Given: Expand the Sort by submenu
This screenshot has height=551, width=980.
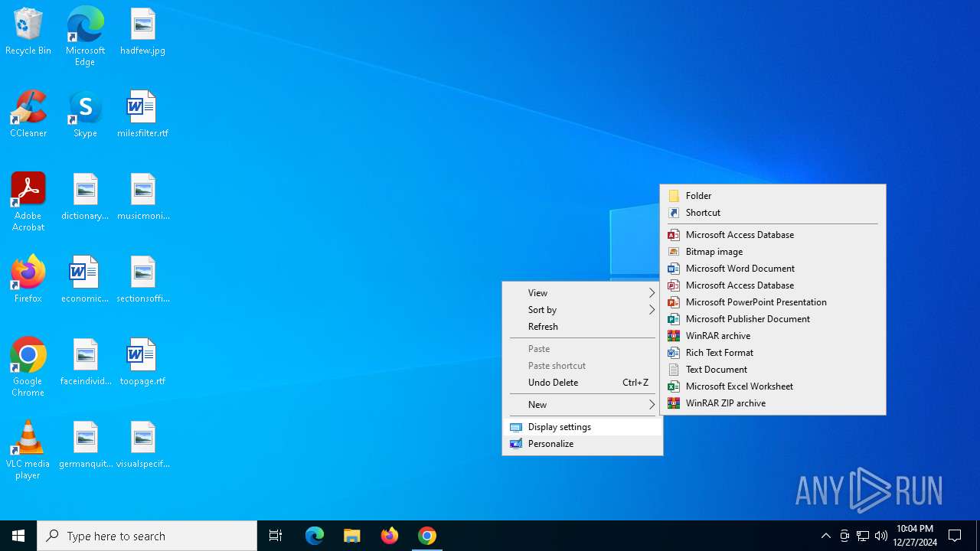Looking at the screenshot, I should coord(583,310).
